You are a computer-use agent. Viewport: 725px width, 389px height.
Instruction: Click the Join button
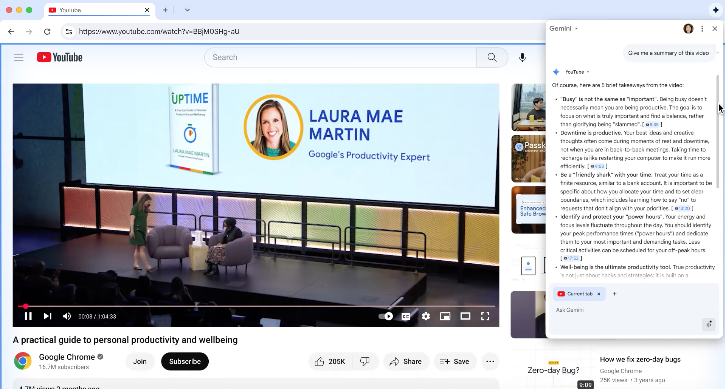click(140, 361)
